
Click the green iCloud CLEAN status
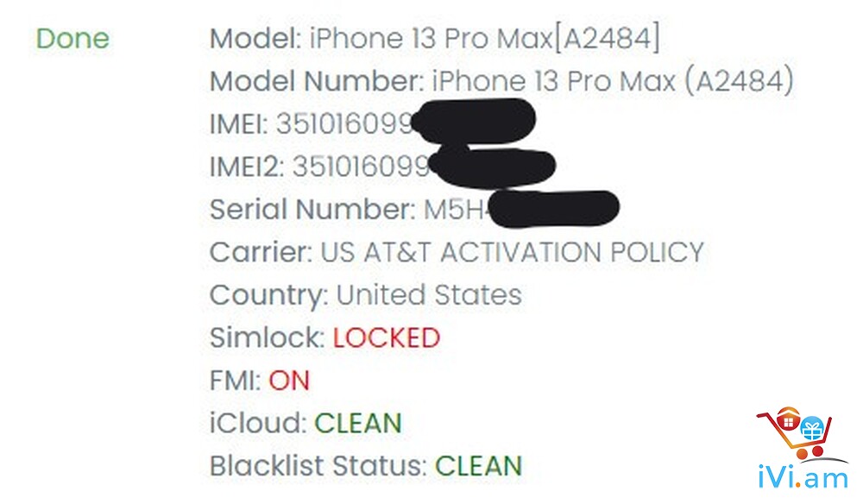(x=358, y=424)
